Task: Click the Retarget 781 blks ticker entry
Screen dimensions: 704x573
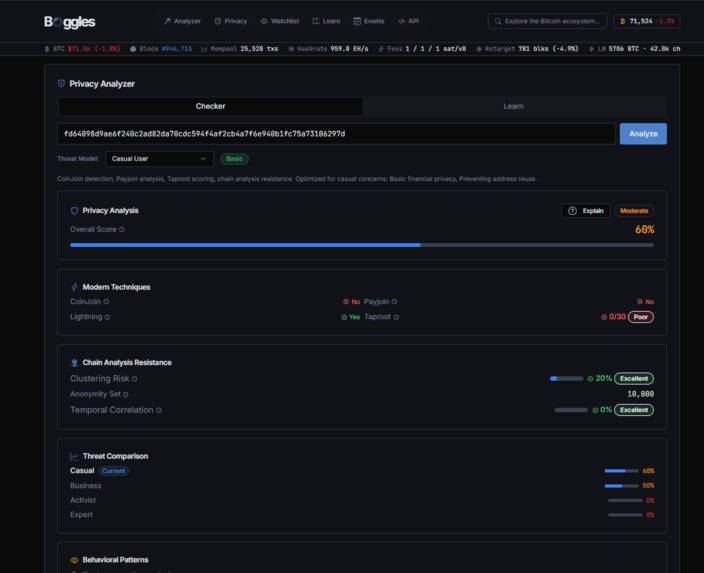Action: click(527, 48)
